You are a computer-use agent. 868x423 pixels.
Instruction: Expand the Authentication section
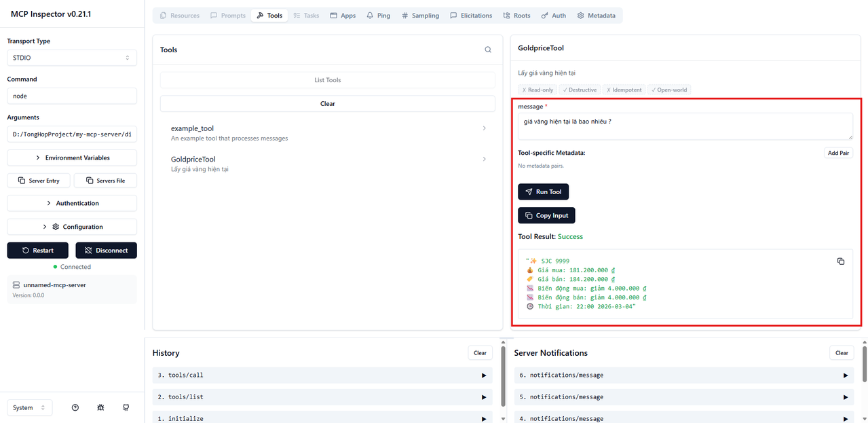(72, 203)
